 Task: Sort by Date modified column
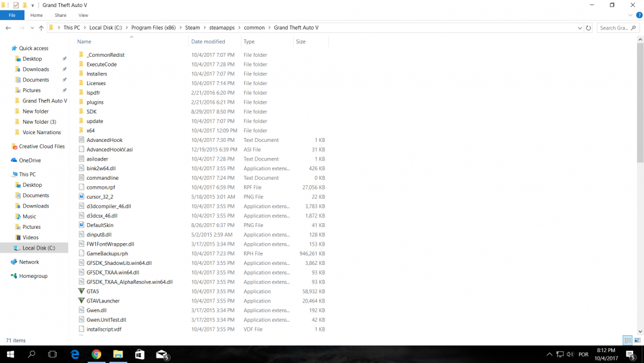(x=208, y=41)
